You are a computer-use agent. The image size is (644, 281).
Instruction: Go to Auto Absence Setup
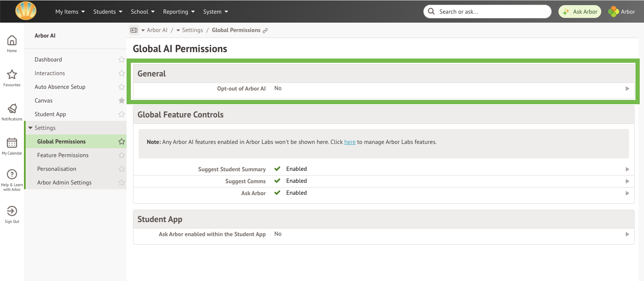click(x=60, y=87)
